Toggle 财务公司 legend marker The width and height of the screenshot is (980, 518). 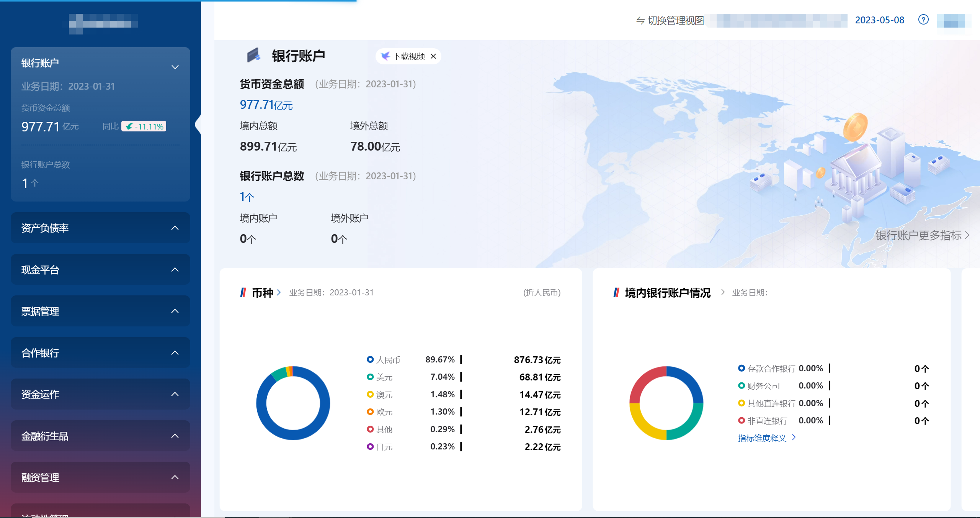click(x=742, y=386)
